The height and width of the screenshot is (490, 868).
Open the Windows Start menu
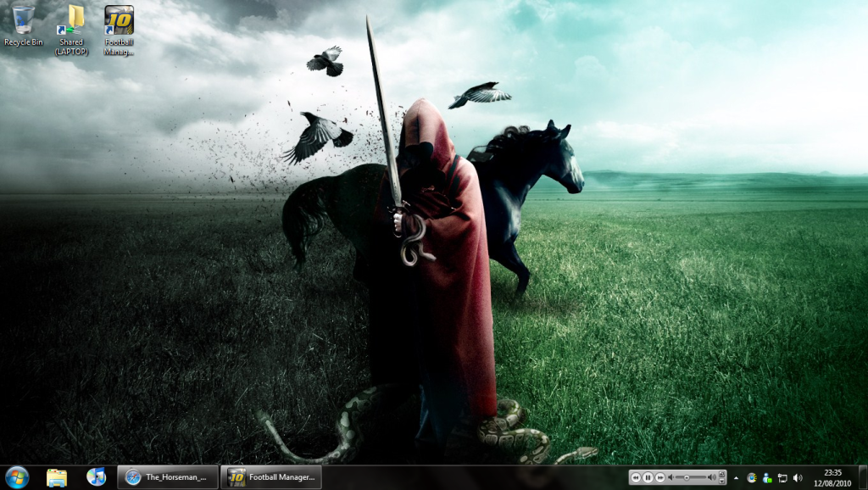pyautogui.click(x=17, y=477)
